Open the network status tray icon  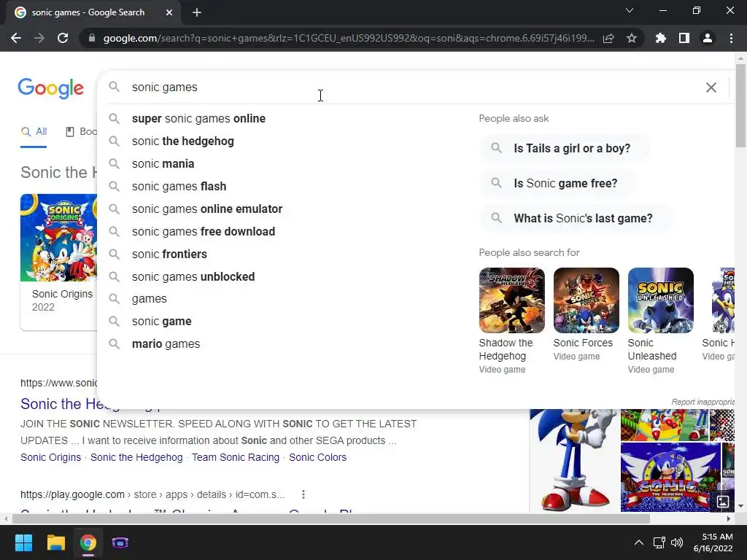pos(659,542)
